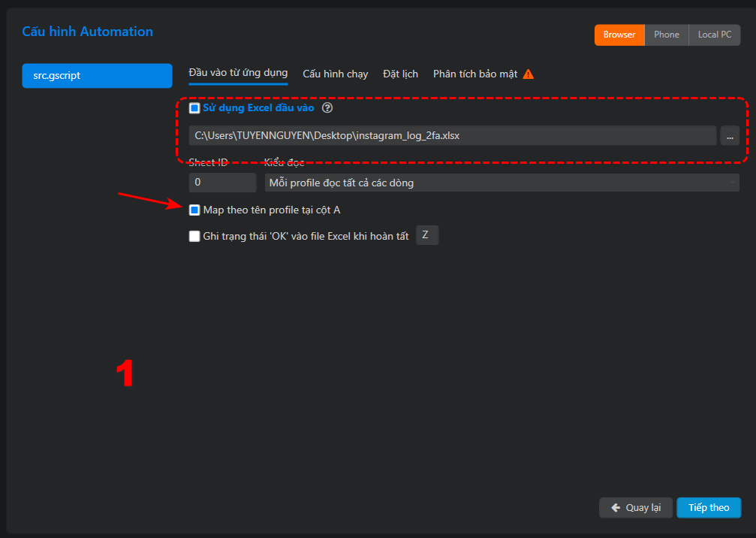Click the '...' browse file button

point(729,136)
